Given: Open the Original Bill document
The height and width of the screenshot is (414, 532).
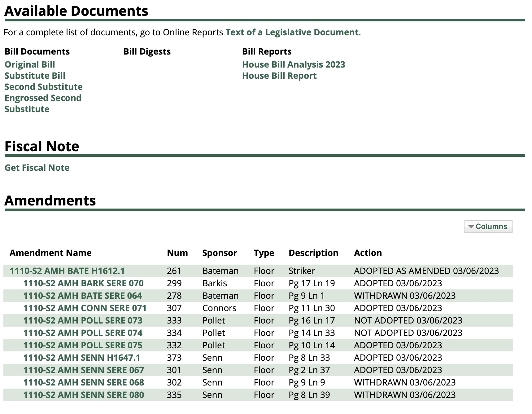Looking at the screenshot, I should [x=30, y=64].
